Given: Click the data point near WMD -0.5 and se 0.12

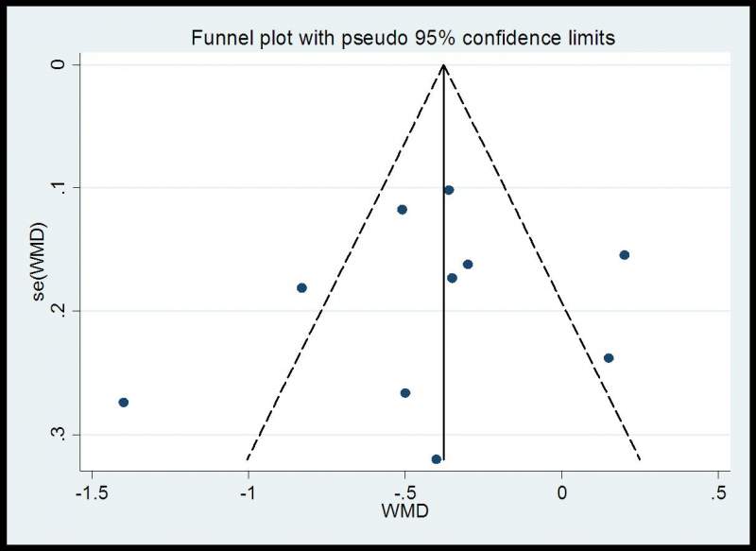Looking at the screenshot, I should [x=402, y=209].
